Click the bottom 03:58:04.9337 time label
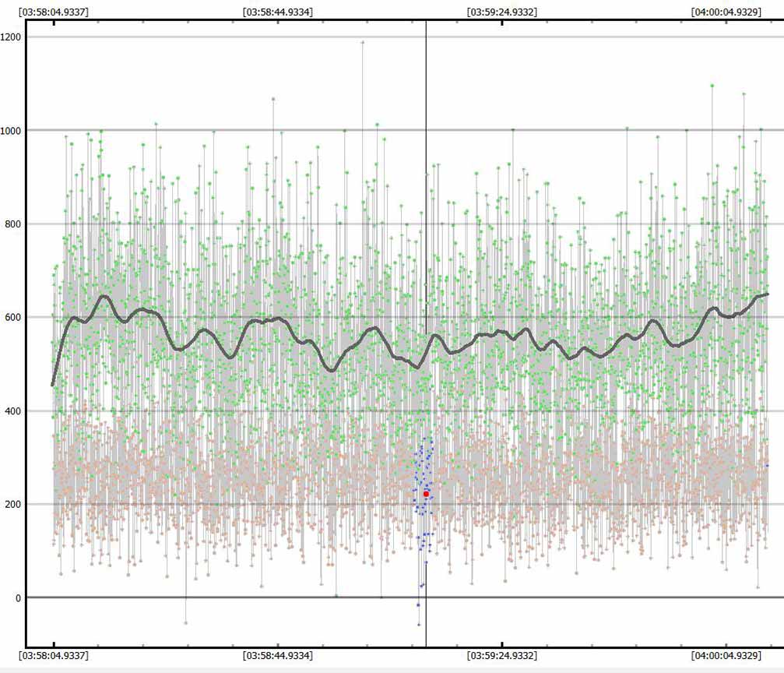 (x=53, y=656)
